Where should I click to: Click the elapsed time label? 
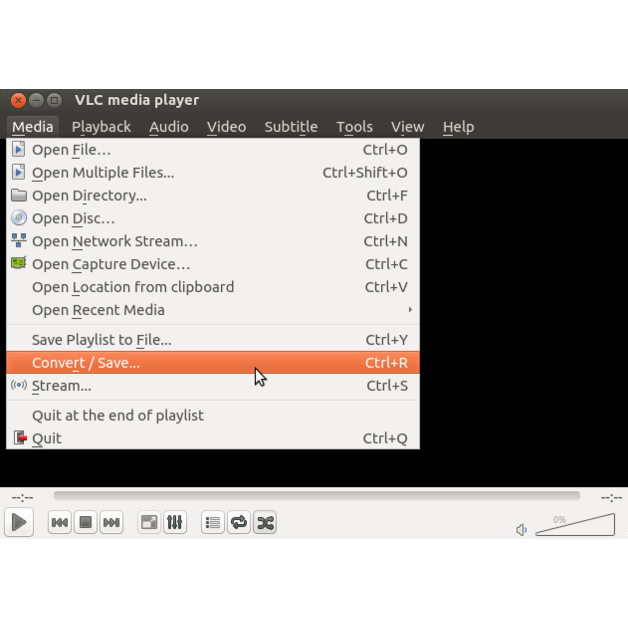click(22, 497)
